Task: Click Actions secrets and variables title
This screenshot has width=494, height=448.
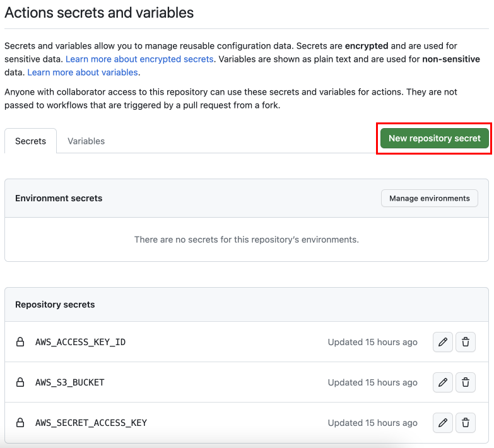Action: point(99,13)
